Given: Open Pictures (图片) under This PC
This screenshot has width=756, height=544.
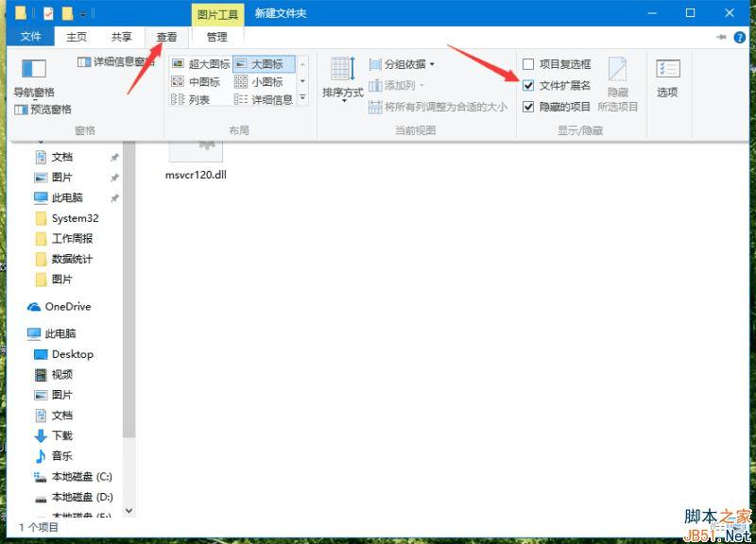Looking at the screenshot, I should click(61, 395).
